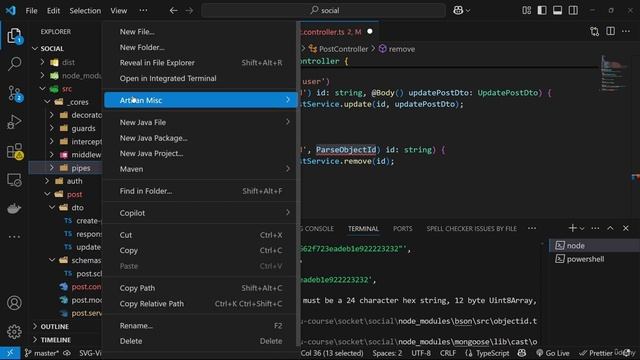Open the Docker view icon
The width and height of the screenshot is (640, 360).
pos(14,209)
